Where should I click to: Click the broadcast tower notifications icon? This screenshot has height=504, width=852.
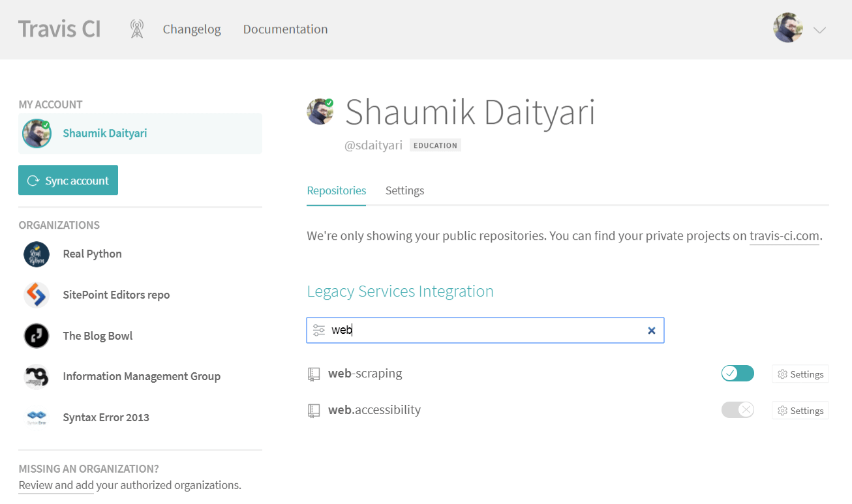(137, 29)
